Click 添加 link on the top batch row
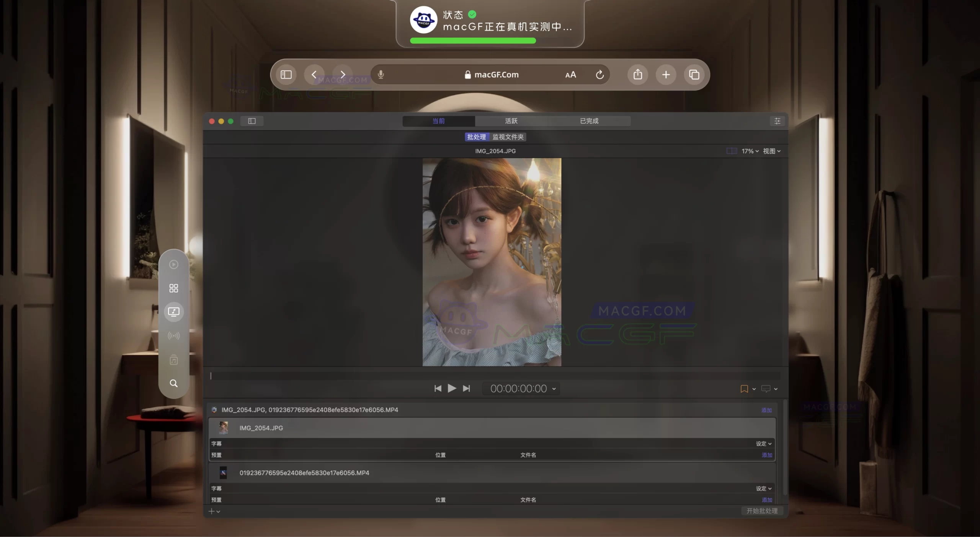 click(767, 410)
